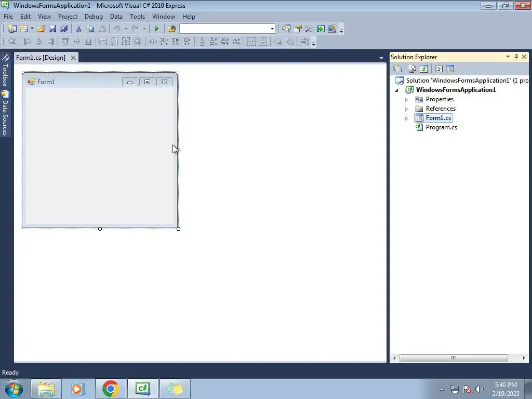Click the Make Same Width icon
This screenshot has width=532, height=399.
[103, 42]
